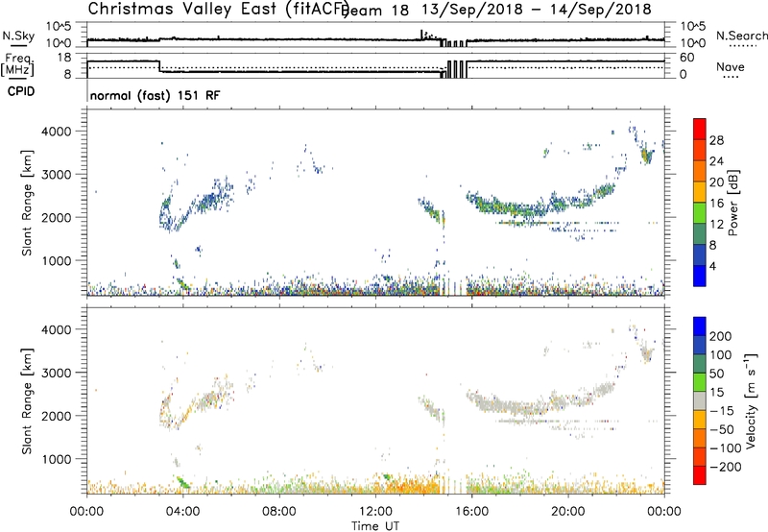Click the 3000 range tick of the velocity panel
This screenshot has width=768, height=532.
[x=57, y=373]
